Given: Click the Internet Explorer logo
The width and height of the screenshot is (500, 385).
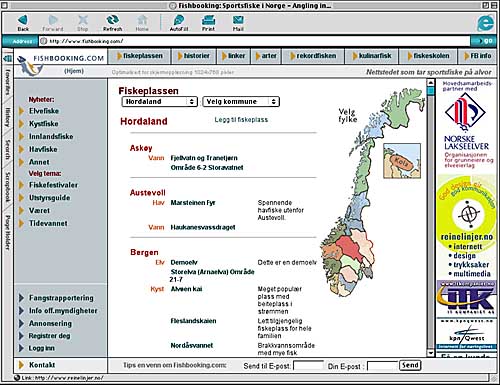Looking at the screenshot, I should coord(485,23).
